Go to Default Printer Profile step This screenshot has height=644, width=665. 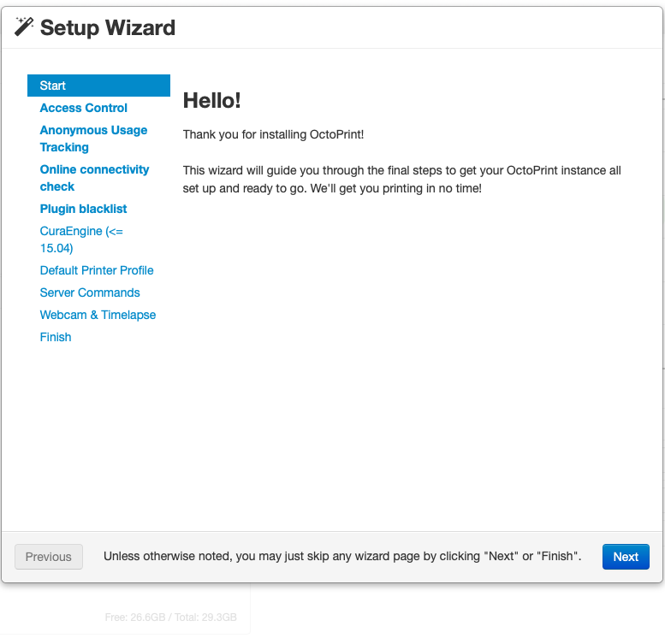click(x=97, y=270)
